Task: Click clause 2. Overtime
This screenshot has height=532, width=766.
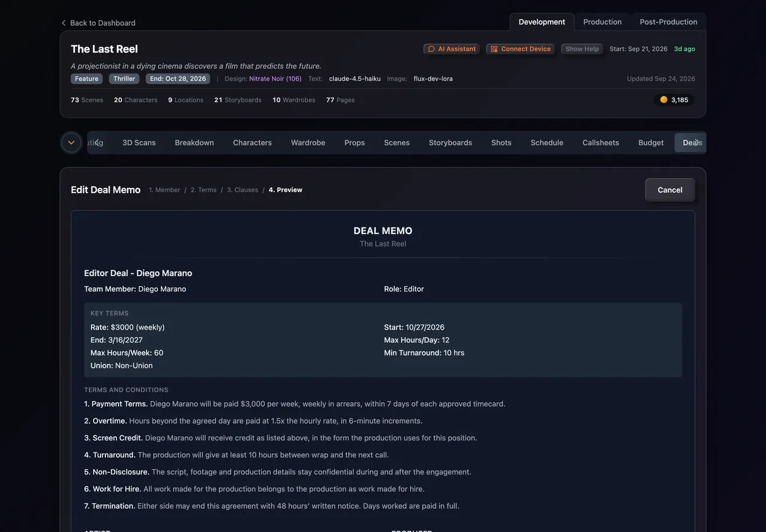Action: pos(253,421)
